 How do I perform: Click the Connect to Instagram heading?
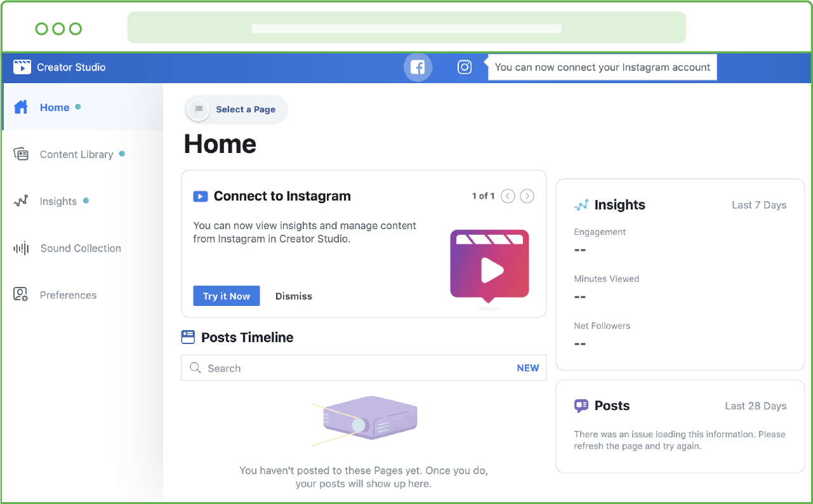pyautogui.click(x=282, y=197)
